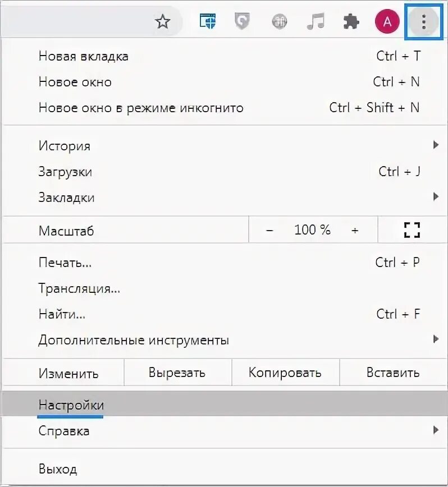This screenshot has height=487, width=448.
Task: Click the blue shield window extension icon
Action: click(x=208, y=22)
